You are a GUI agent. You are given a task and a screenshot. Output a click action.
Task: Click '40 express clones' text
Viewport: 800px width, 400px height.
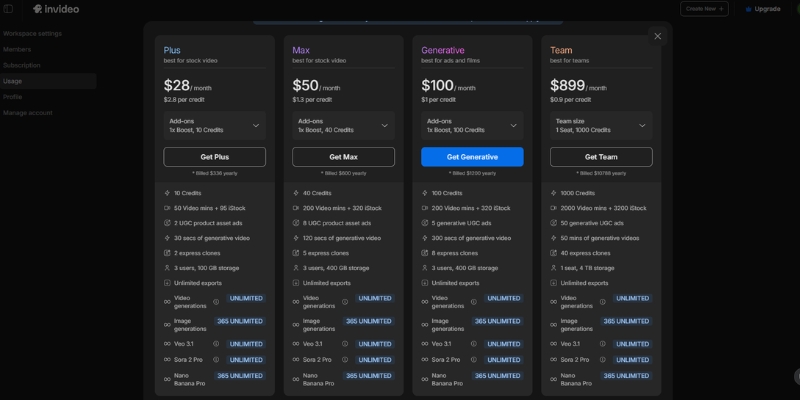585,253
